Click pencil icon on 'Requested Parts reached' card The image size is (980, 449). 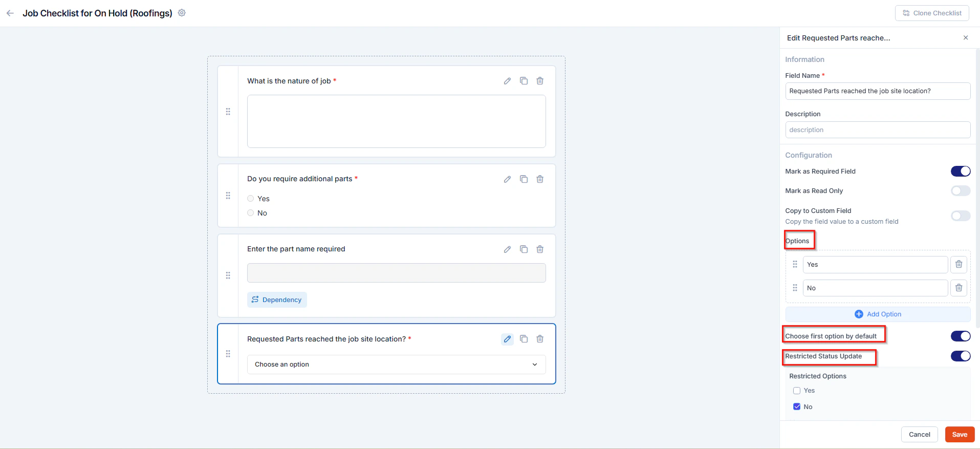507,339
